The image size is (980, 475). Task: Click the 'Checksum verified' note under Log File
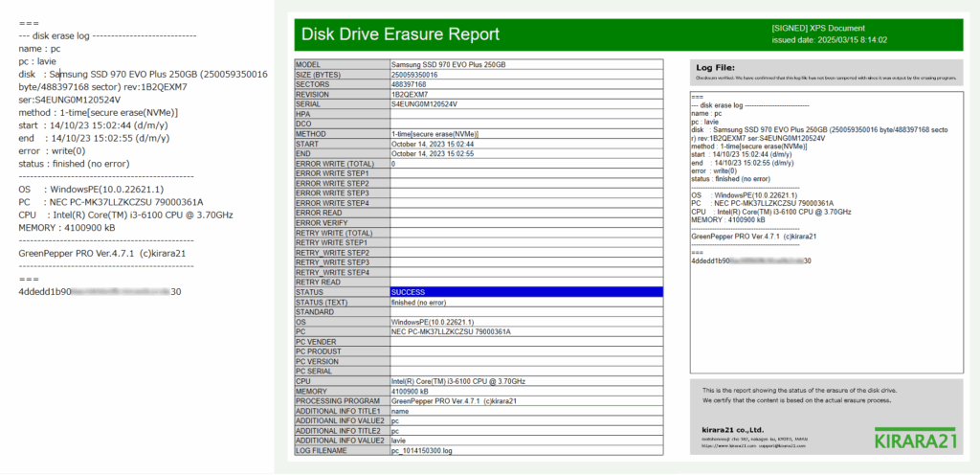pos(826,79)
